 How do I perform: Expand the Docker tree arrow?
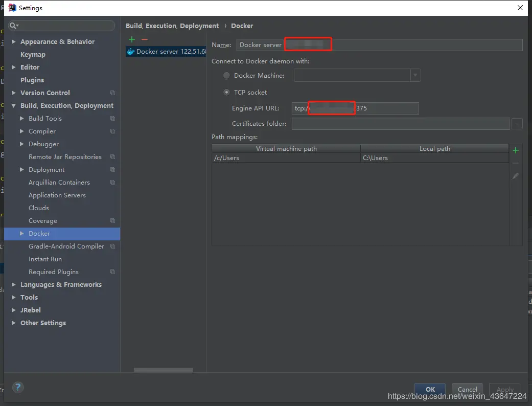tap(21, 234)
